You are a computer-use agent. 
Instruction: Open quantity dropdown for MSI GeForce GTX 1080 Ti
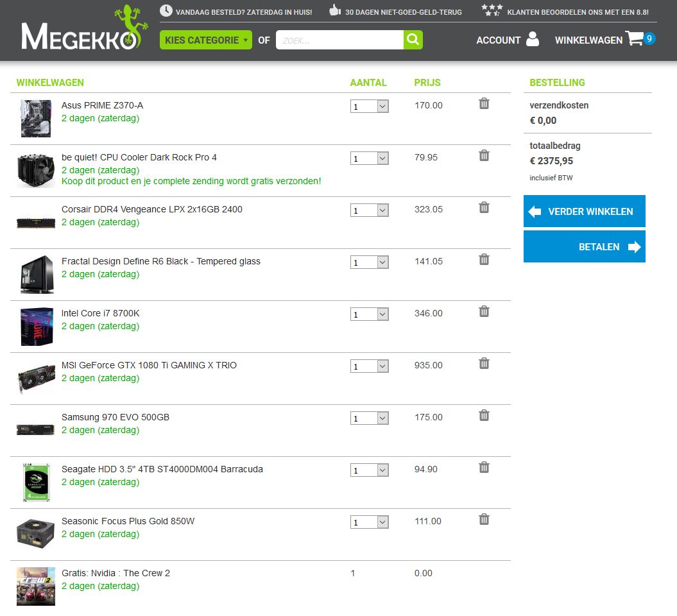coord(370,366)
